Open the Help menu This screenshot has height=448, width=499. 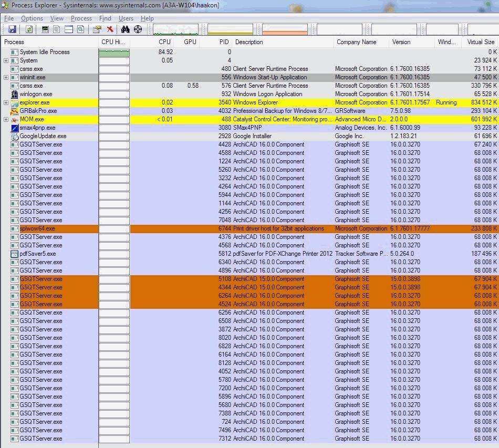tap(147, 18)
